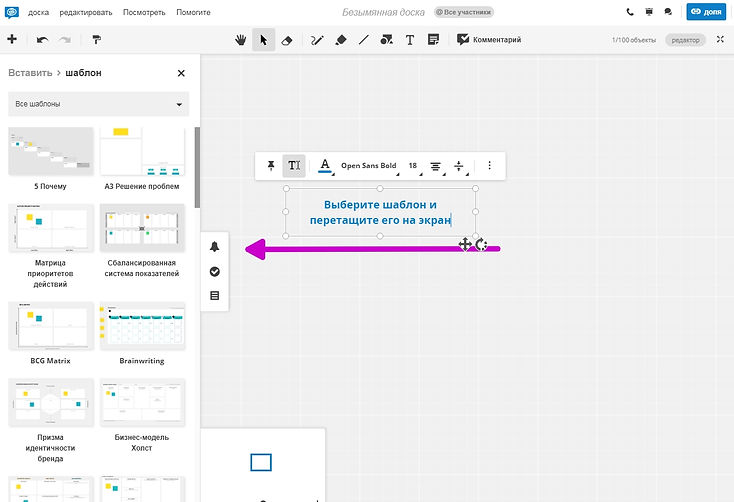The image size is (734, 502).
Task: Click the редактор role badge
Action: 685,40
